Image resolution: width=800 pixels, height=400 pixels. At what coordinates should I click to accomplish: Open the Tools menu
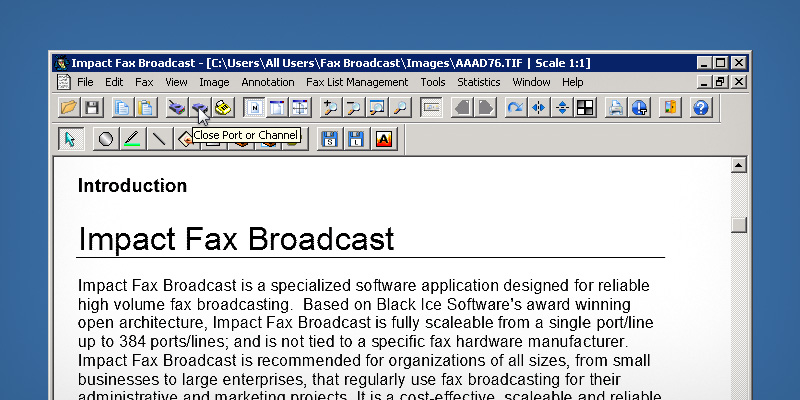(x=433, y=82)
